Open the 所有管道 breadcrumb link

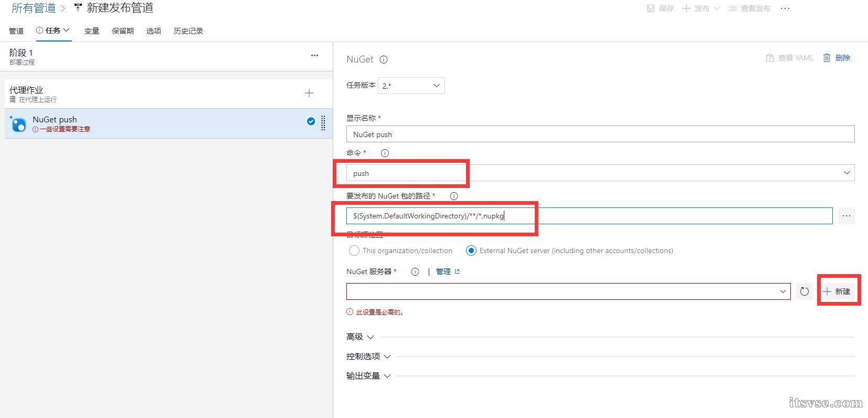tap(34, 8)
